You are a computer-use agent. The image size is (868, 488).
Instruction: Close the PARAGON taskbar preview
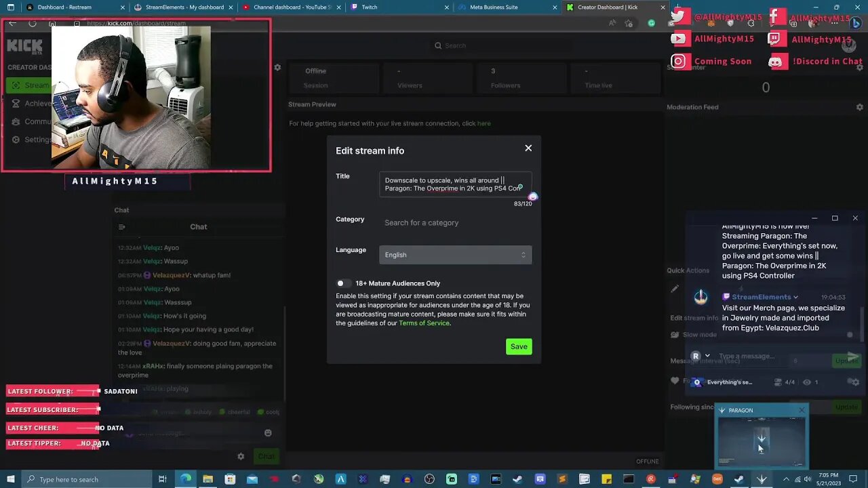(x=802, y=410)
